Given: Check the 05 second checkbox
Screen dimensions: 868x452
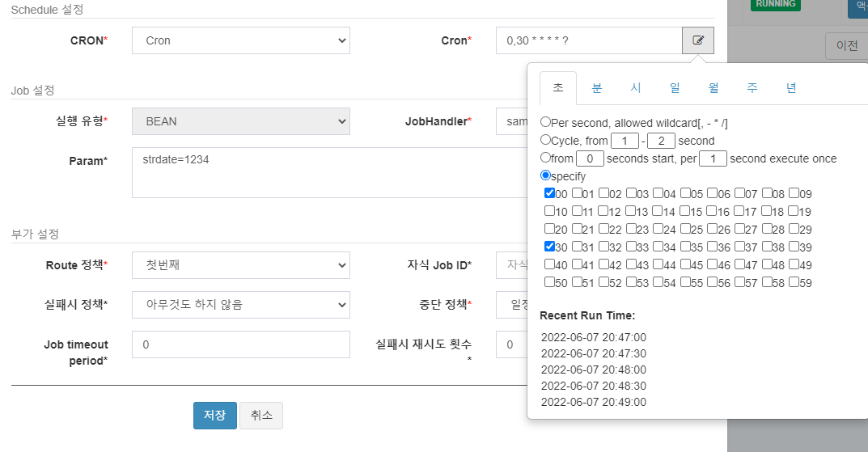Looking at the screenshot, I should pyautogui.click(x=685, y=192).
